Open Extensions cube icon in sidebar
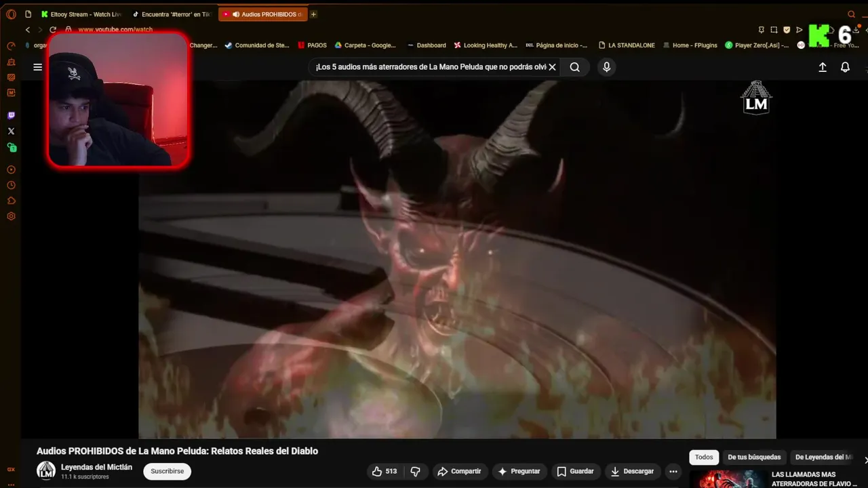The height and width of the screenshot is (488, 868). click(x=11, y=201)
